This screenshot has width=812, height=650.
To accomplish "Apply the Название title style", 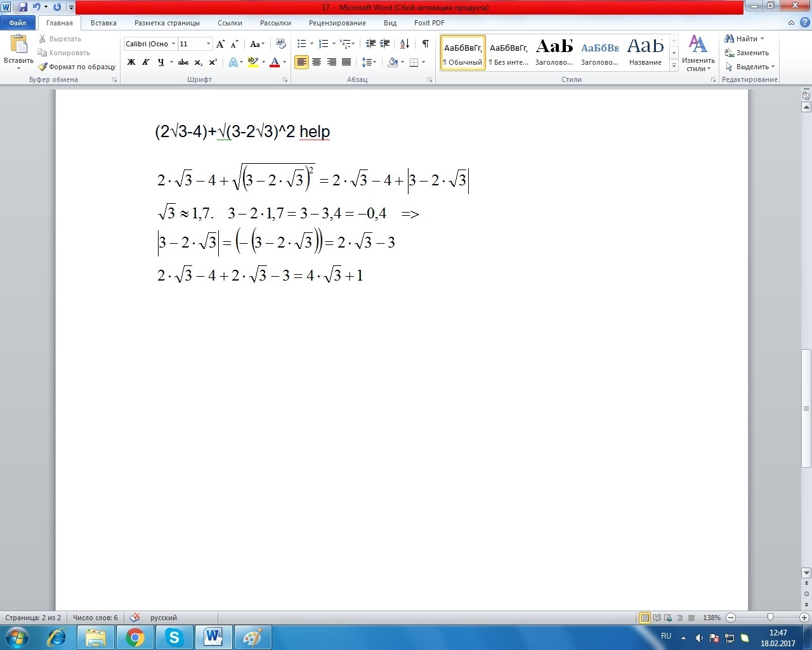I will coord(645,53).
